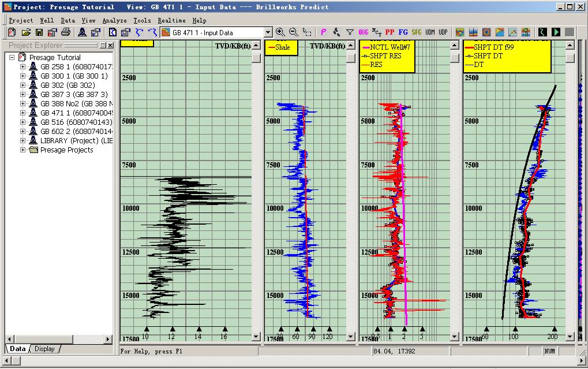Expand the GB 471 1 well node
Screen dimensions: 588x369
point(23,113)
